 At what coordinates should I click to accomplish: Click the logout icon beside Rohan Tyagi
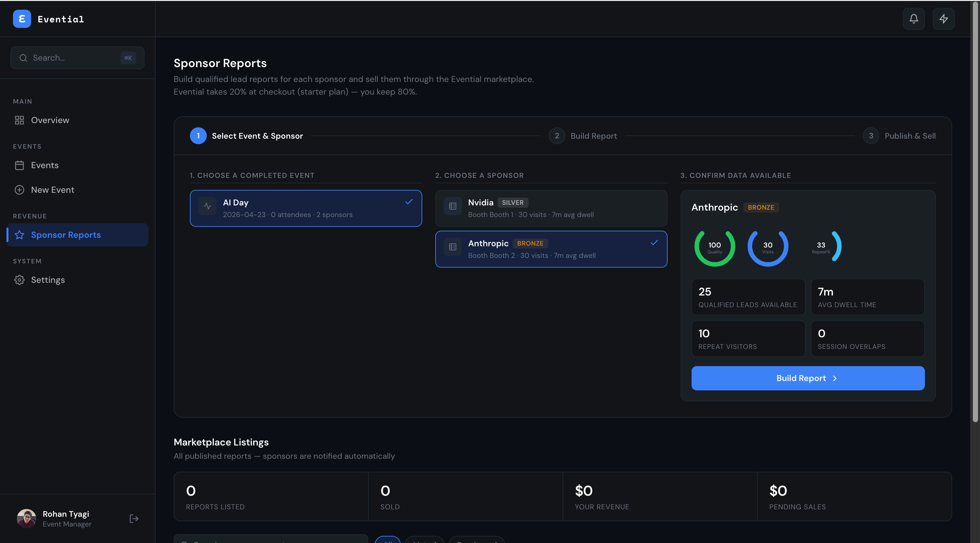(134, 519)
